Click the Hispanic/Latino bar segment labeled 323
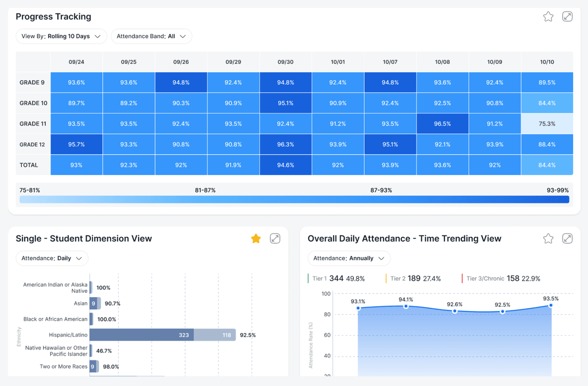Screen dimensions: 588x386 [142, 335]
